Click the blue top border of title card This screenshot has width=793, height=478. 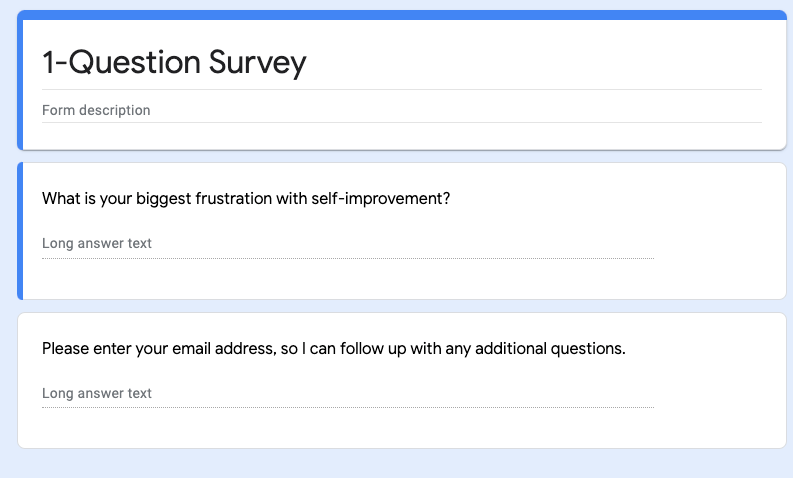click(x=400, y=14)
